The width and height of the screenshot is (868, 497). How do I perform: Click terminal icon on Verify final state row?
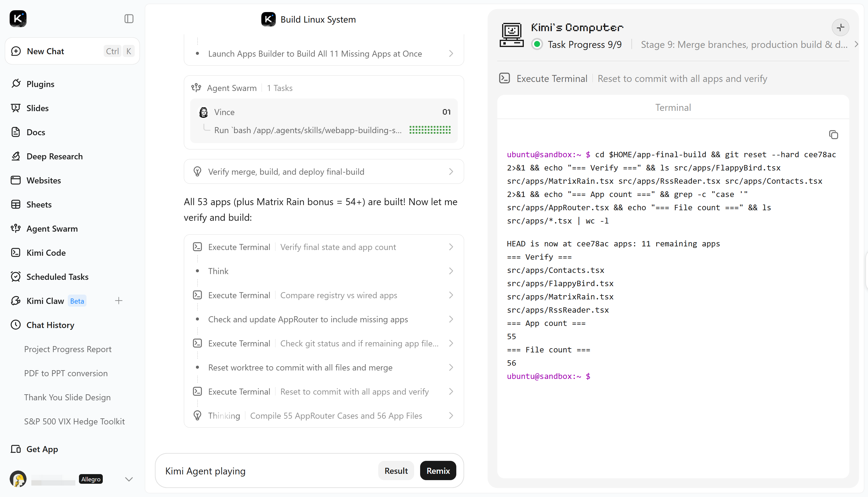[197, 247]
